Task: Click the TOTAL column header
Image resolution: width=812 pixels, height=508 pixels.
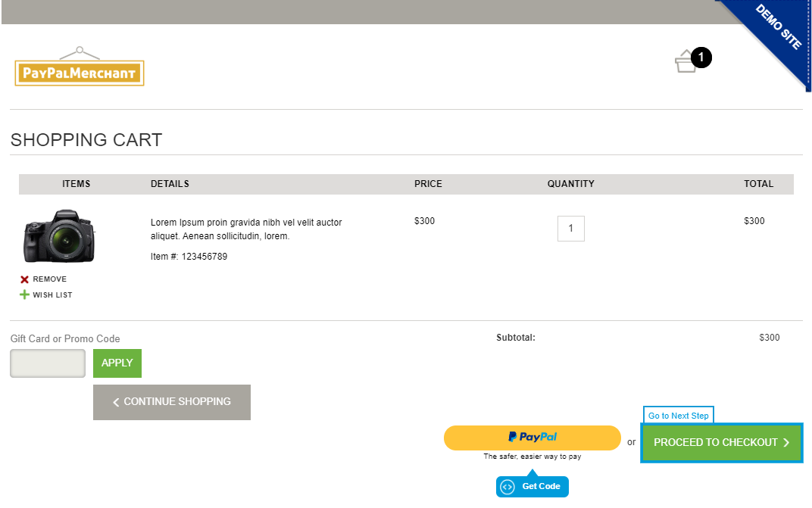Action: [x=759, y=184]
